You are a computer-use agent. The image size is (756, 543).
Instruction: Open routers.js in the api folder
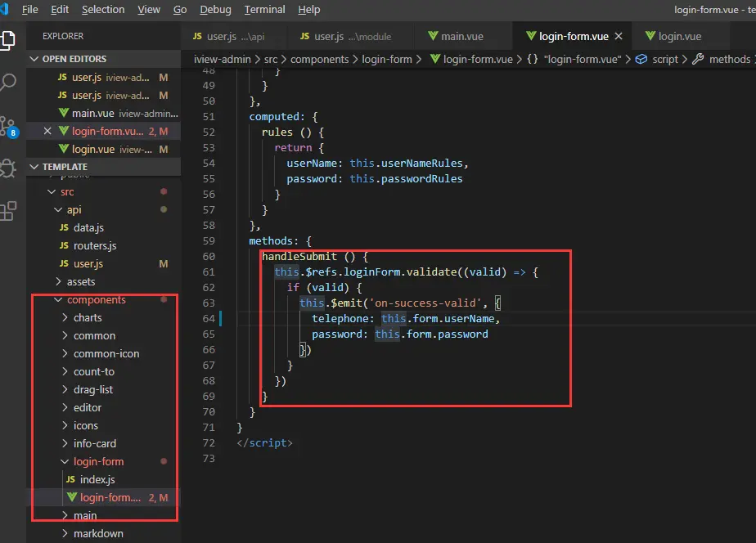[x=95, y=246]
